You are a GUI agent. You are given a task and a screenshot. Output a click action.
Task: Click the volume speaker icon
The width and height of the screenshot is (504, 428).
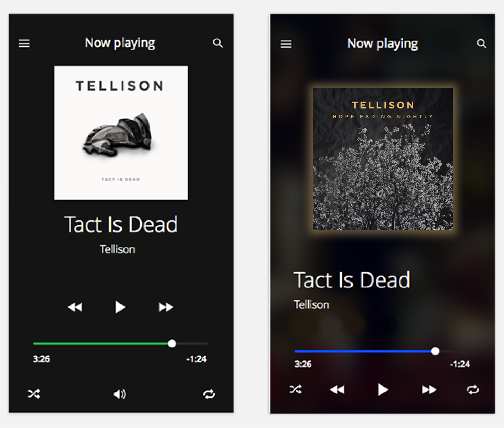point(120,394)
